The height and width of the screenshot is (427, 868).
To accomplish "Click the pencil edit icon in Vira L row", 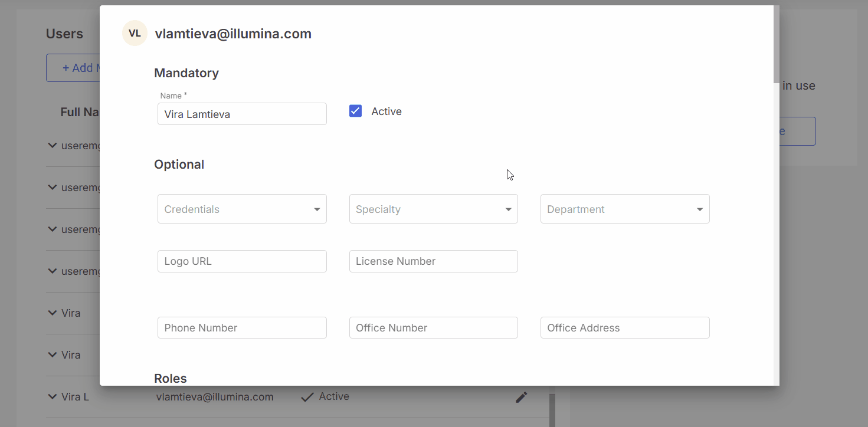I will coord(521,397).
